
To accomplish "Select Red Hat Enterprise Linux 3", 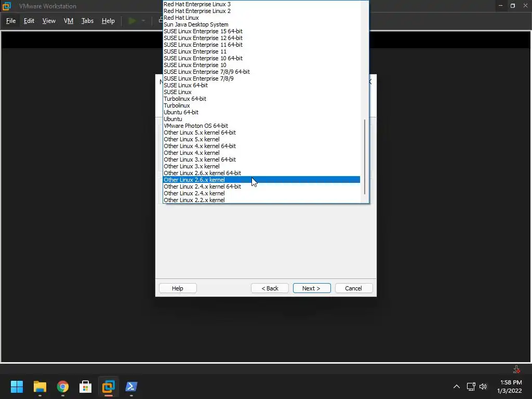I will click(x=261, y=4).
